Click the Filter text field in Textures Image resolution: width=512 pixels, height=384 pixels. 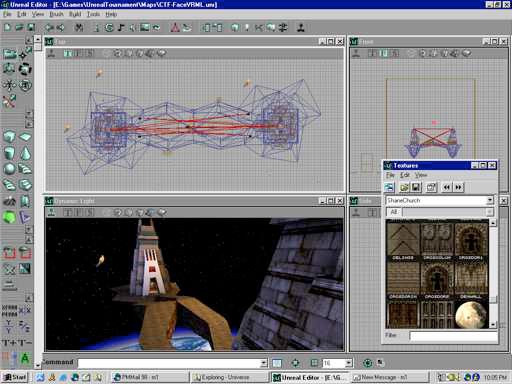click(453, 336)
